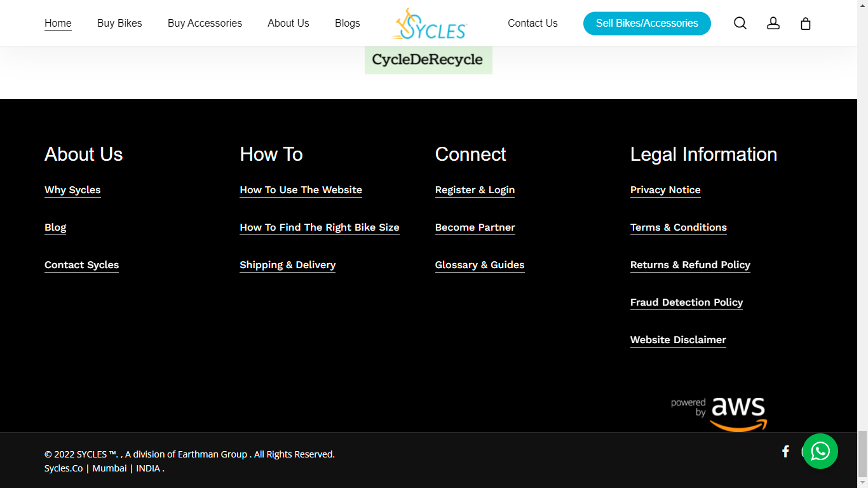This screenshot has height=488, width=868.
Task: Open How To Use The Website
Action: 301,190
